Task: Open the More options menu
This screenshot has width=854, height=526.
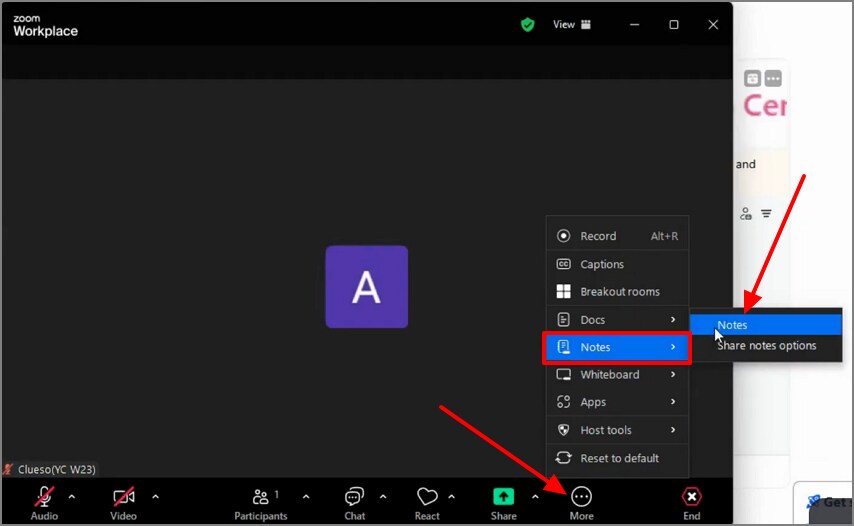Action: [x=581, y=503]
